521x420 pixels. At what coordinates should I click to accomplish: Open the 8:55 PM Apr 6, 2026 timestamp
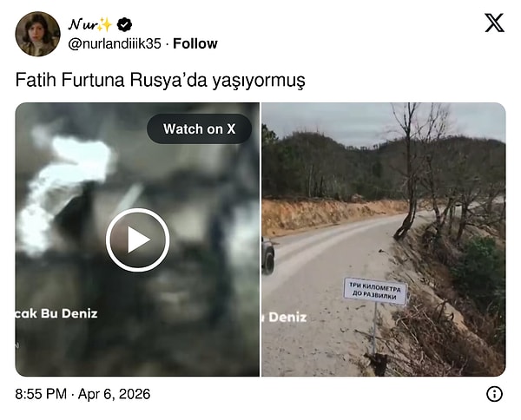pyautogui.click(x=82, y=394)
